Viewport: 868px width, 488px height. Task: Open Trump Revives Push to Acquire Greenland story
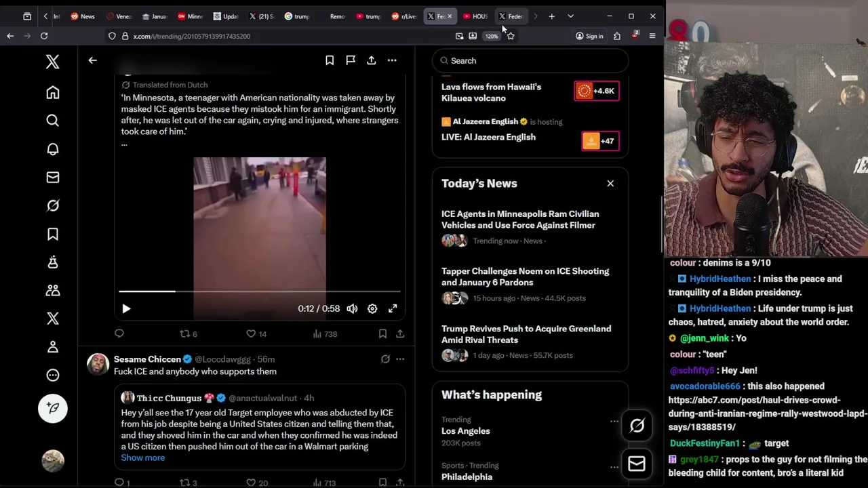pos(526,334)
